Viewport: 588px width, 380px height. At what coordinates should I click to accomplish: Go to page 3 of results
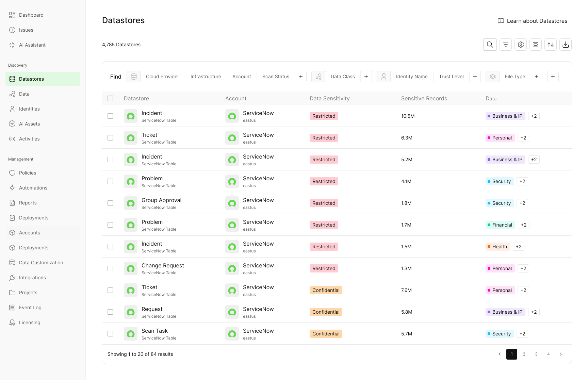536,354
